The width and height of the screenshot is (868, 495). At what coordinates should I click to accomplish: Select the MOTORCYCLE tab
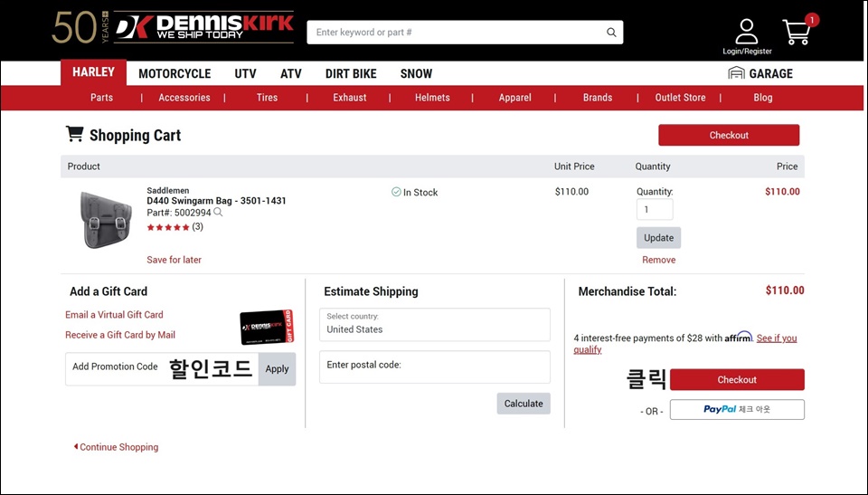(175, 73)
